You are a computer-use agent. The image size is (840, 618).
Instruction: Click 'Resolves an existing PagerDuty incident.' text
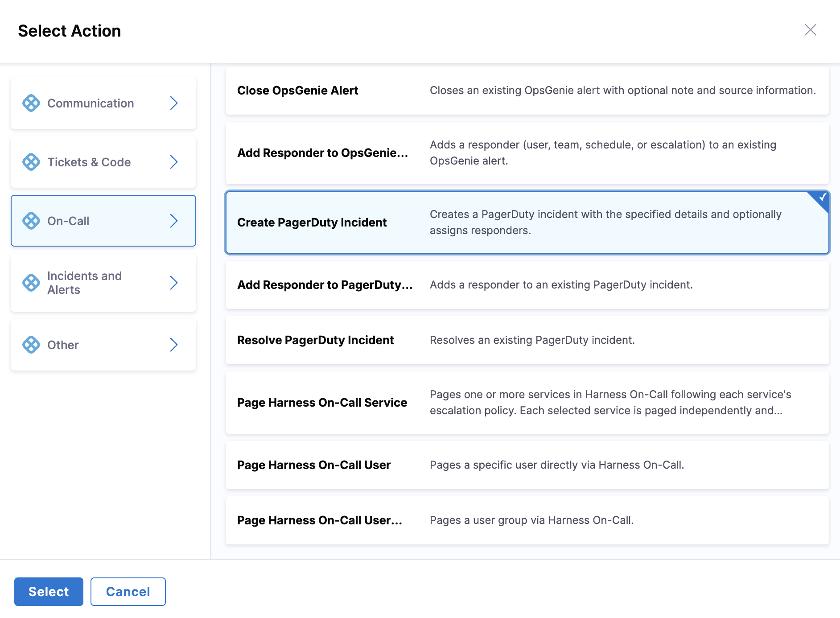[x=532, y=340]
